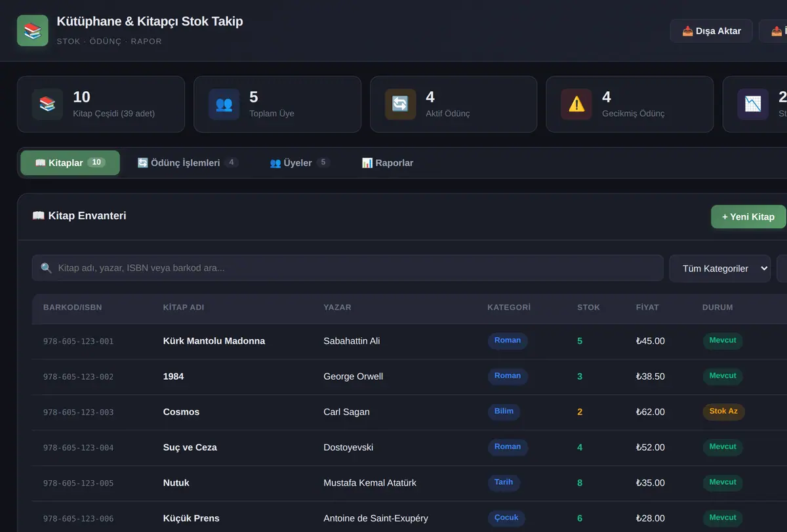Click the BARKOD/ISBN column header
Viewport: 787px width, 532px height.
click(73, 307)
